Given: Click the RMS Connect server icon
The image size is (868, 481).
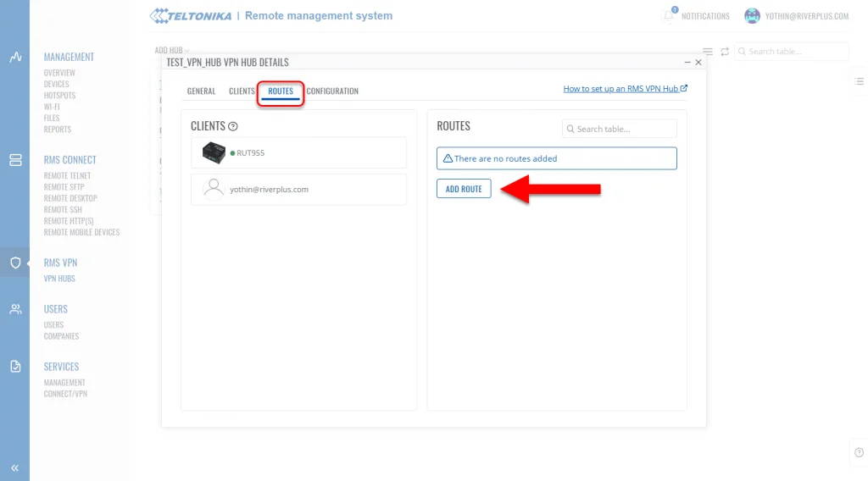Looking at the screenshot, I should click(x=15, y=160).
